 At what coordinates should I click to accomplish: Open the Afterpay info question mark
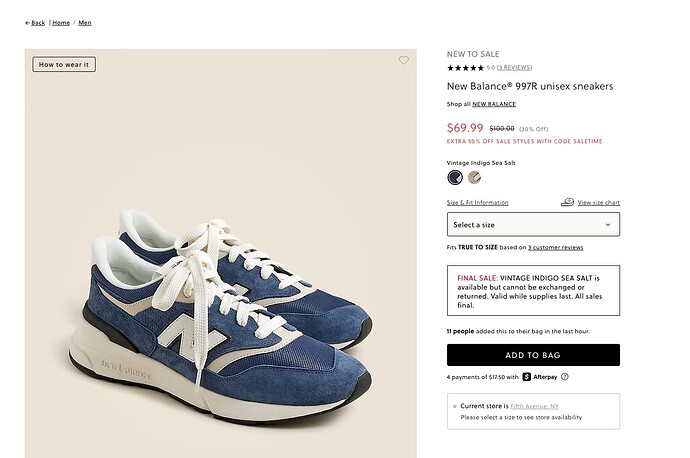coord(565,377)
